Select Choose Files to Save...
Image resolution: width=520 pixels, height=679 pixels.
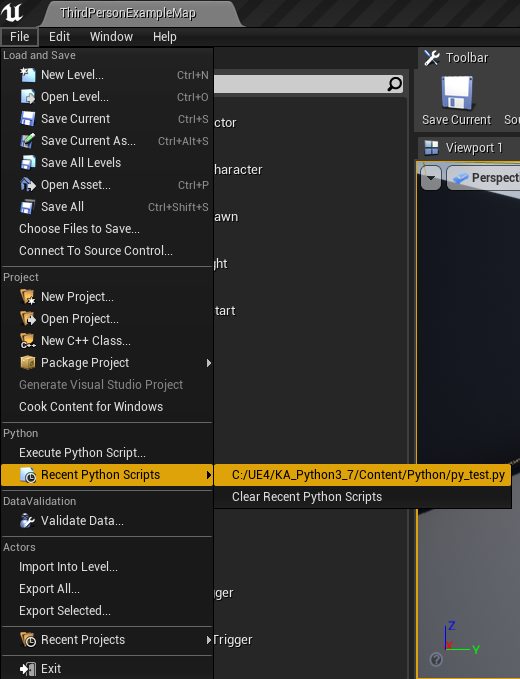[x=107, y=229]
